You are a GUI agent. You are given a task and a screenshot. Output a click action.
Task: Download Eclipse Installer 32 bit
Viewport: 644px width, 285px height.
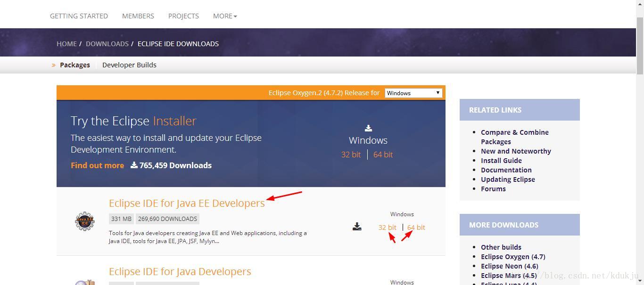(351, 155)
